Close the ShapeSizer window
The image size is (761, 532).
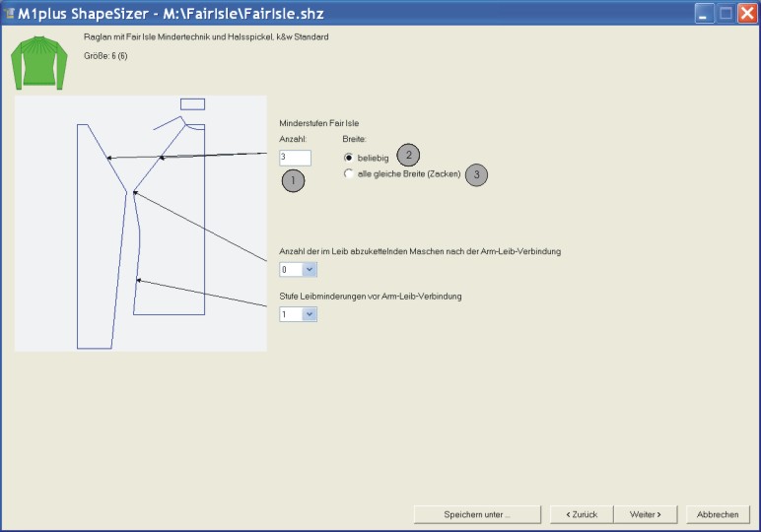pyautogui.click(x=746, y=14)
